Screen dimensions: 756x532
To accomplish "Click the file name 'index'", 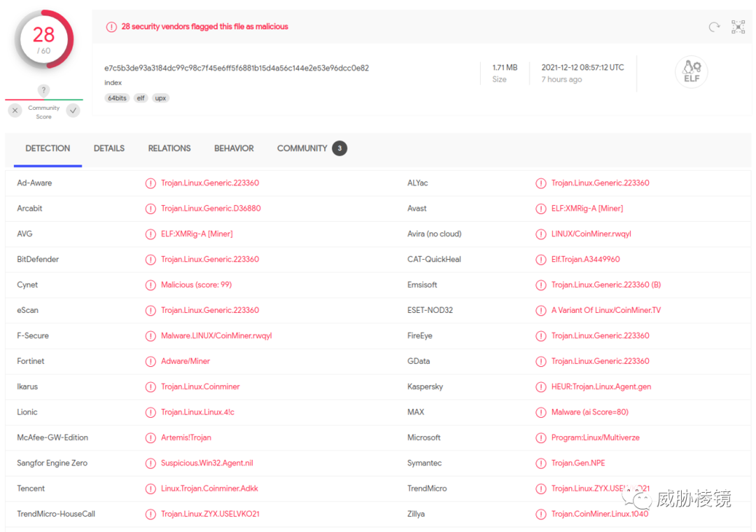I will (113, 83).
